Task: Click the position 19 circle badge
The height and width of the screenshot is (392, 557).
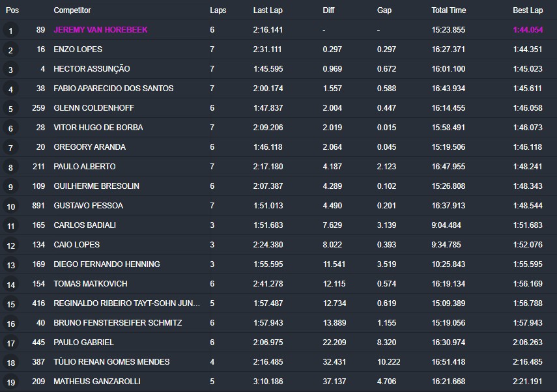Action: coord(10,382)
